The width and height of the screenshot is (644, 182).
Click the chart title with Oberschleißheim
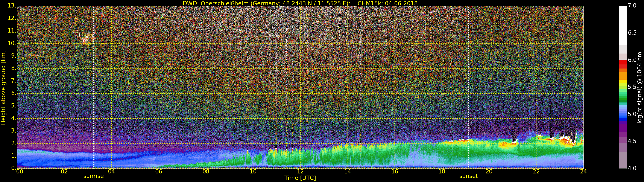300,3
